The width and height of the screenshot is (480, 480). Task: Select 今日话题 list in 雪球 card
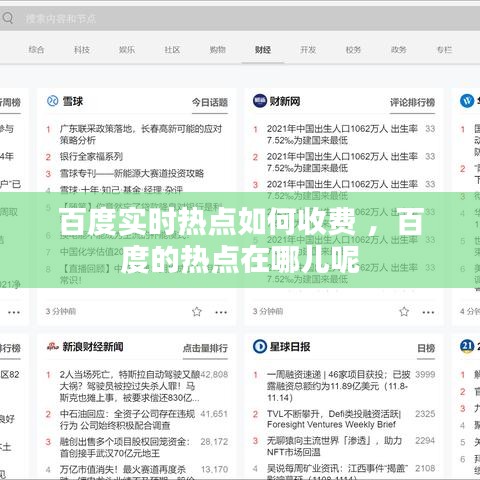pos(210,102)
